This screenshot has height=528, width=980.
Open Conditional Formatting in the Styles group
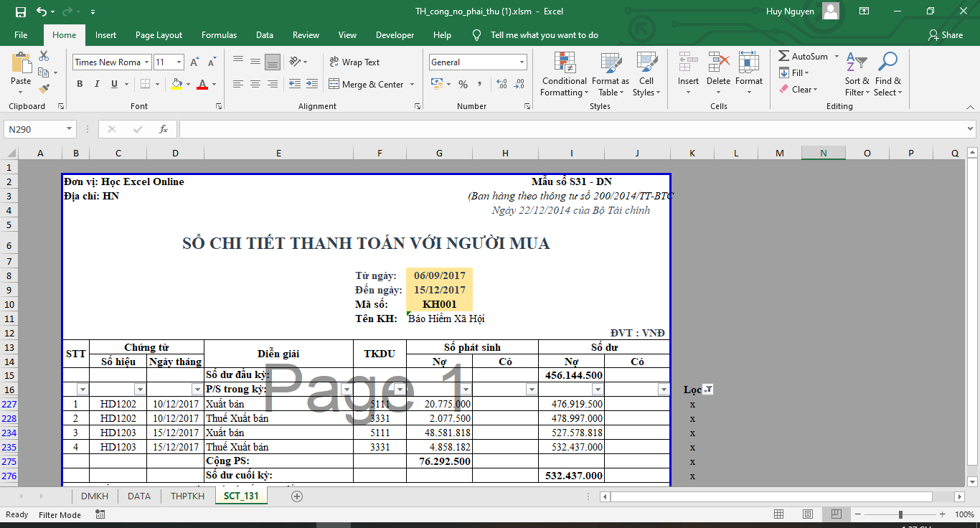click(x=564, y=74)
